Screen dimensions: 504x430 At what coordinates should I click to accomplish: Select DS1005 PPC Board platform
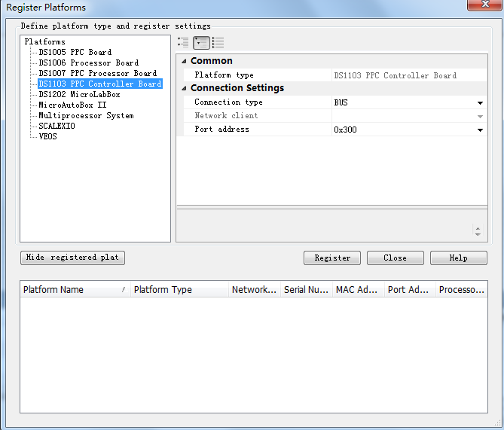tap(75, 52)
